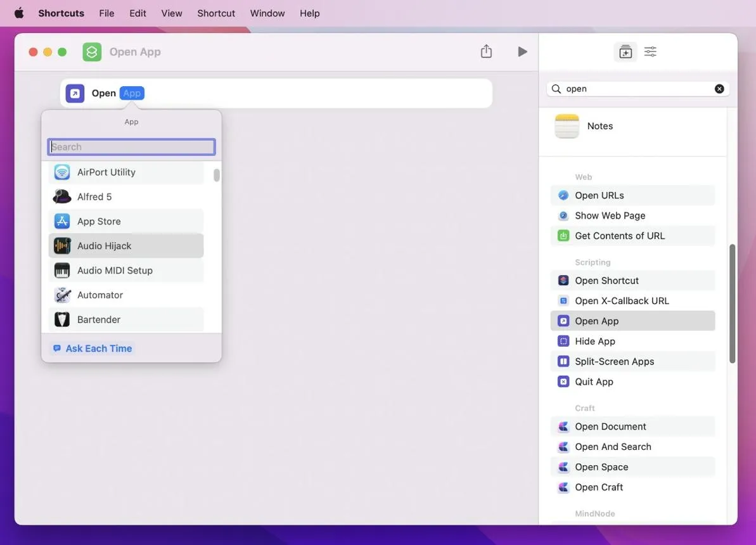The height and width of the screenshot is (545, 756).
Task: Select Alfred 5 from app list
Action: (126, 197)
